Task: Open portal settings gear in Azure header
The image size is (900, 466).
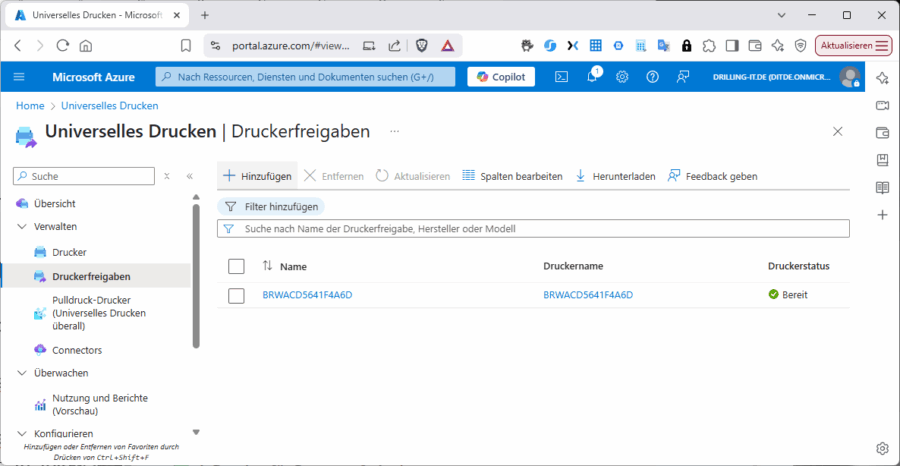Action: point(622,77)
